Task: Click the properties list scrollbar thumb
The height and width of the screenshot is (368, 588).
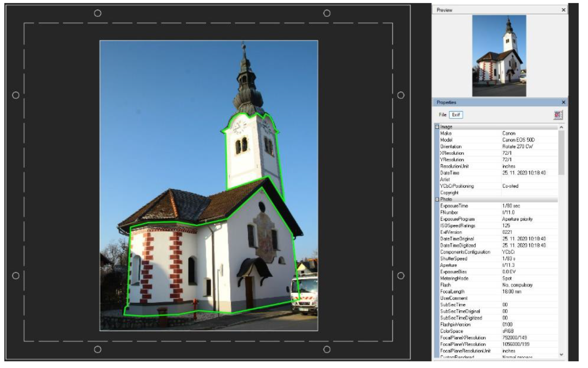Action: coord(561,153)
